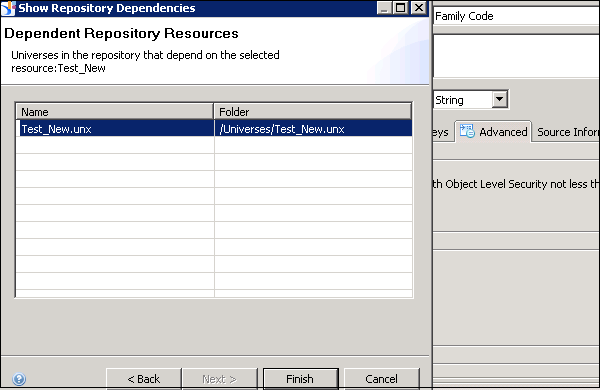Click the Family Code name field

pyautogui.click(x=517, y=16)
